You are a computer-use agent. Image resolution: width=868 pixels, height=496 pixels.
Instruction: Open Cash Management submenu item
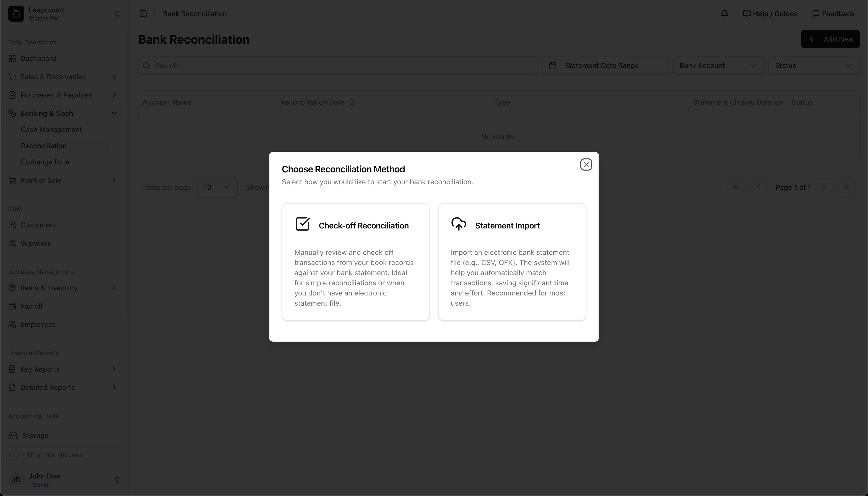click(52, 129)
